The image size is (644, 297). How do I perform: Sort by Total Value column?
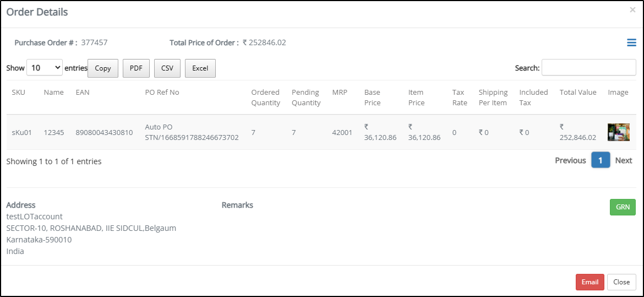coord(578,93)
